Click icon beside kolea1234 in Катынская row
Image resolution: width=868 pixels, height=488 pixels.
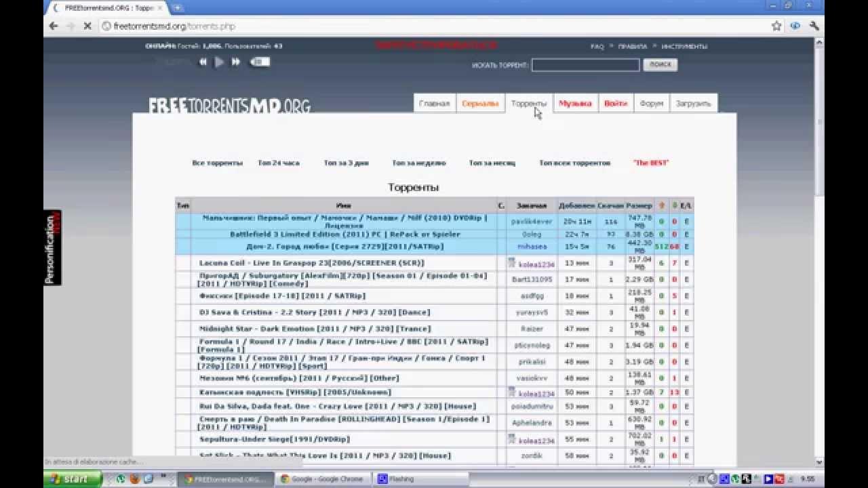pos(512,392)
